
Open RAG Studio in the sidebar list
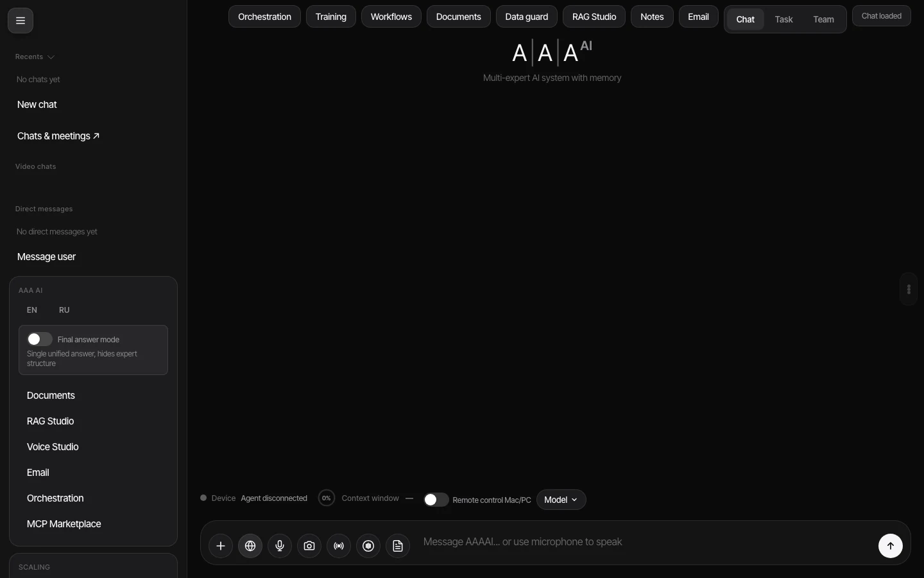tap(50, 421)
